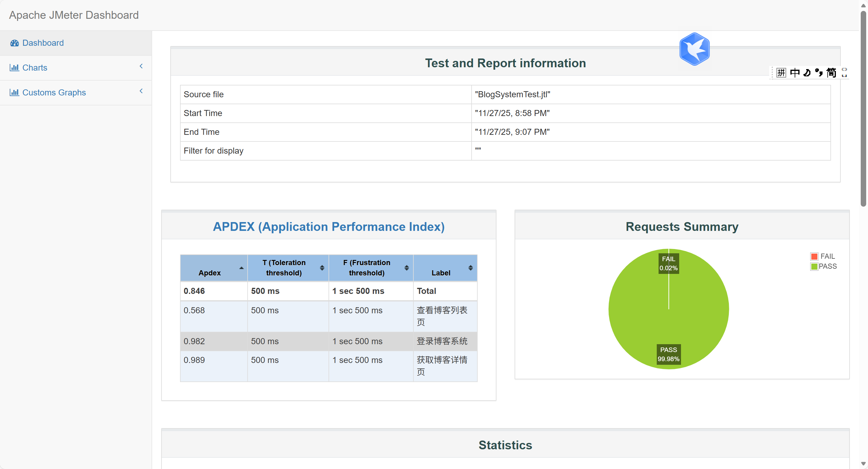Click the APDEX (Application Performance Index) heading

(x=329, y=227)
